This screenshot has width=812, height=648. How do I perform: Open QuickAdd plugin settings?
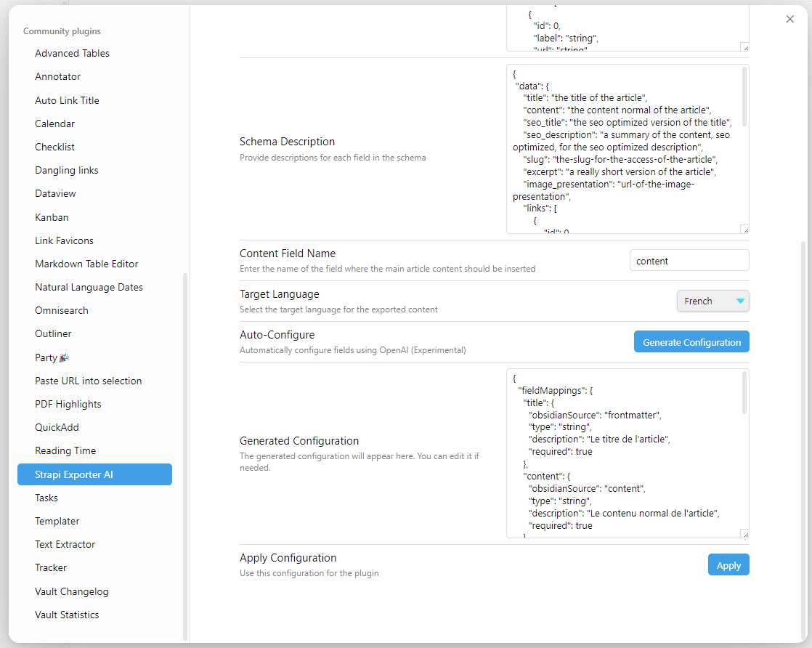coord(57,427)
